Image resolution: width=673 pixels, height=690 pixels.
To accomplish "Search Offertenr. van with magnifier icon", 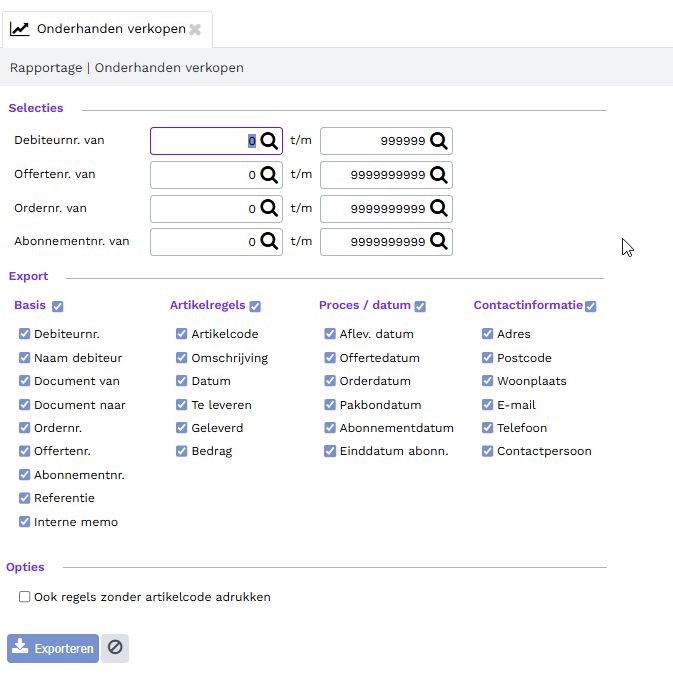I will click(269, 175).
